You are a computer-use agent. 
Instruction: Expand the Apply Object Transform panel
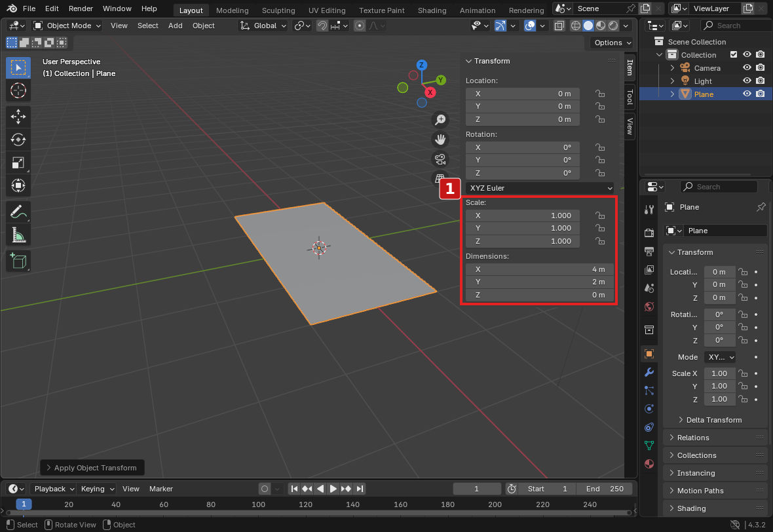click(x=92, y=468)
